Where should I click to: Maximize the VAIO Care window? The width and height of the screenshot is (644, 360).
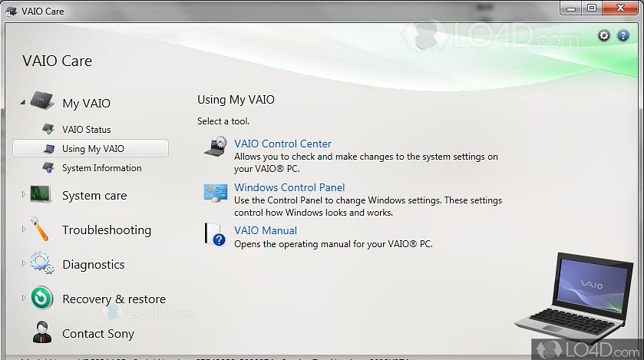tap(592, 8)
